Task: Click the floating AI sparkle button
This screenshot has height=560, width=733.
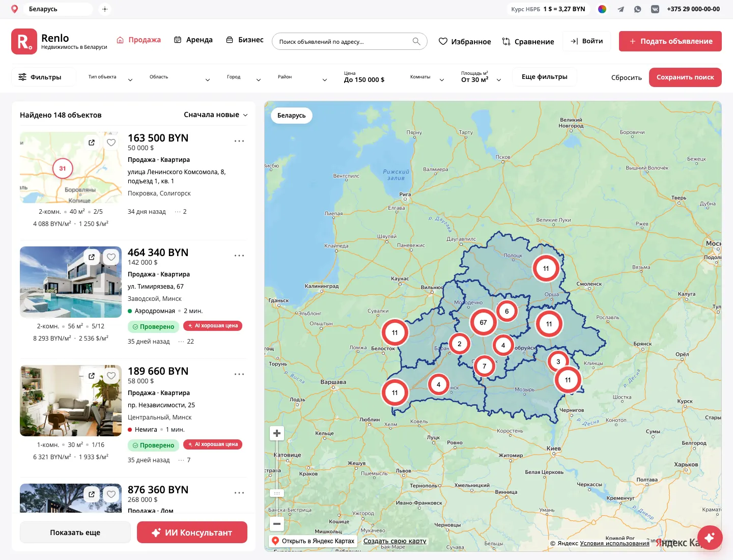Action: click(x=710, y=538)
